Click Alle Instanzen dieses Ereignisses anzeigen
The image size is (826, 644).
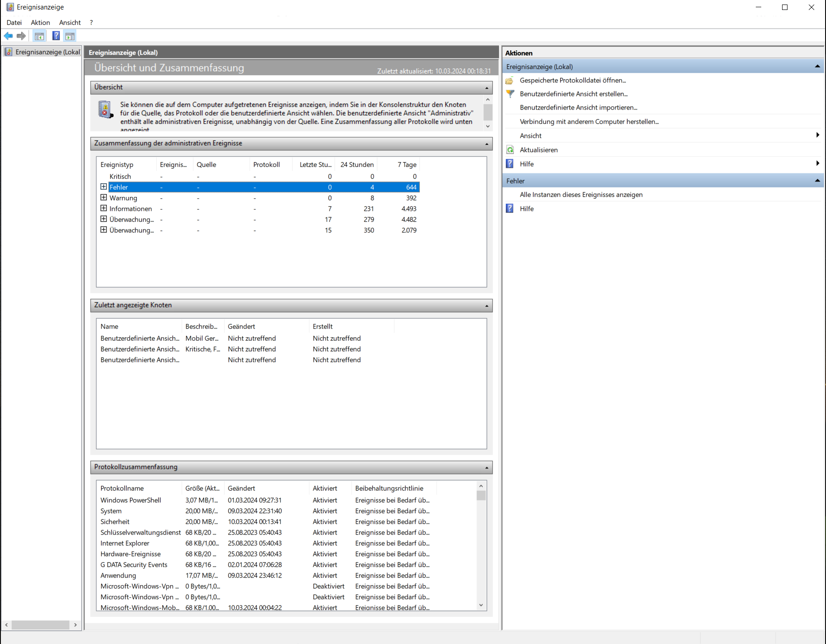pyautogui.click(x=581, y=195)
